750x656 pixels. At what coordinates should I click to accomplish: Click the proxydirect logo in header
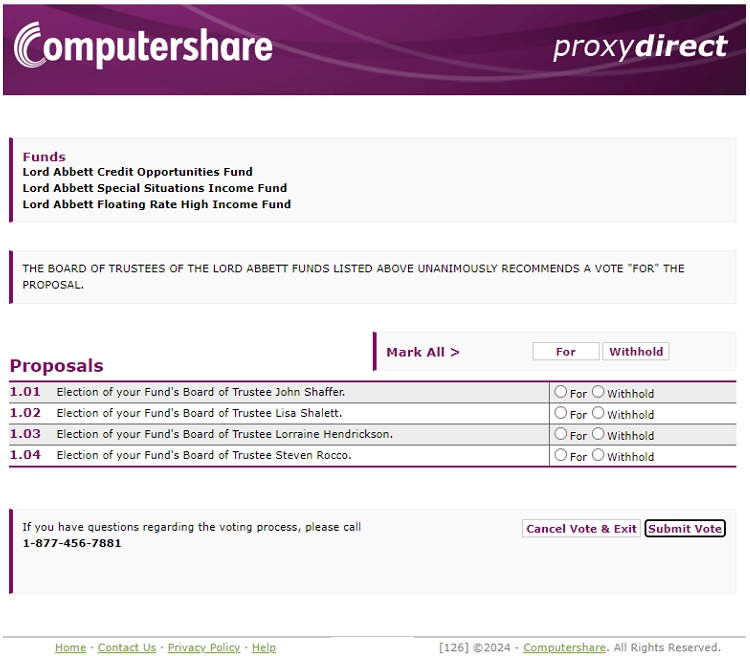click(640, 47)
